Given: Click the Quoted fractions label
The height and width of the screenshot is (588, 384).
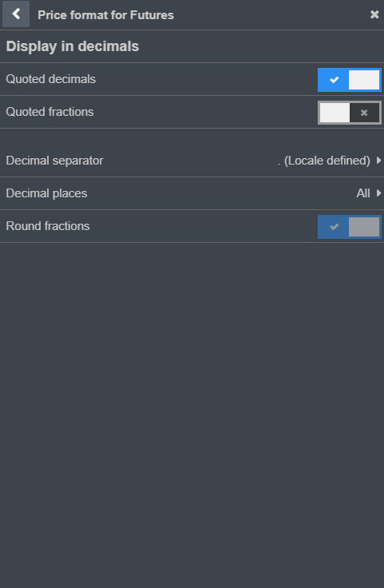Looking at the screenshot, I should pyautogui.click(x=49, y=112).
